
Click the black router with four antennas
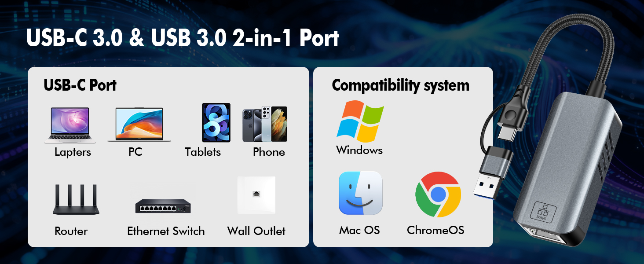76,200
